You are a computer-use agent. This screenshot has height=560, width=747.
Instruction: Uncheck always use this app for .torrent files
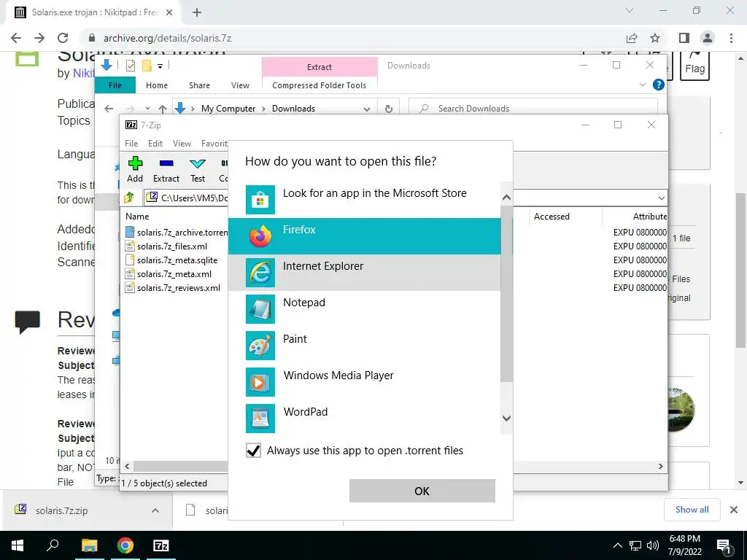click(x=253, y=451)
